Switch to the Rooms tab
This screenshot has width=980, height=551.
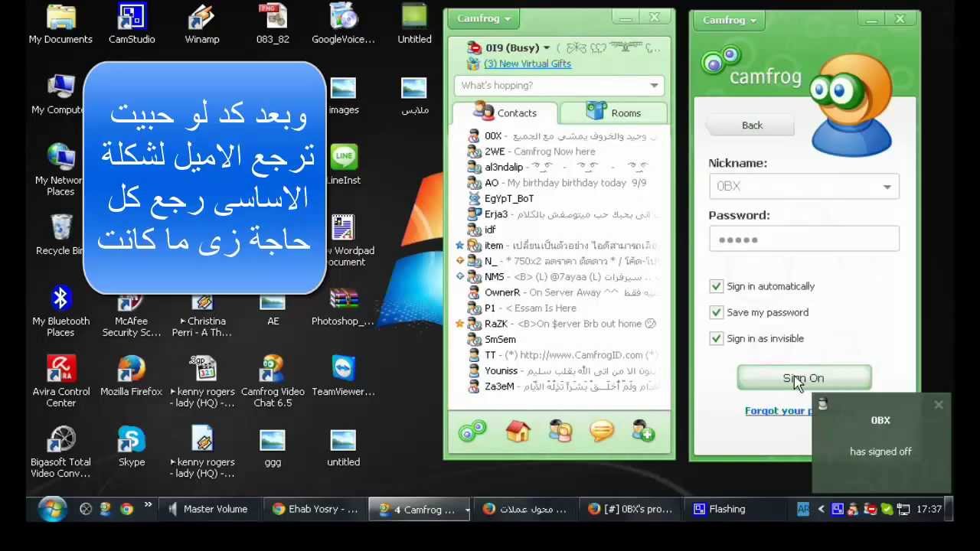tap(614, 112)
